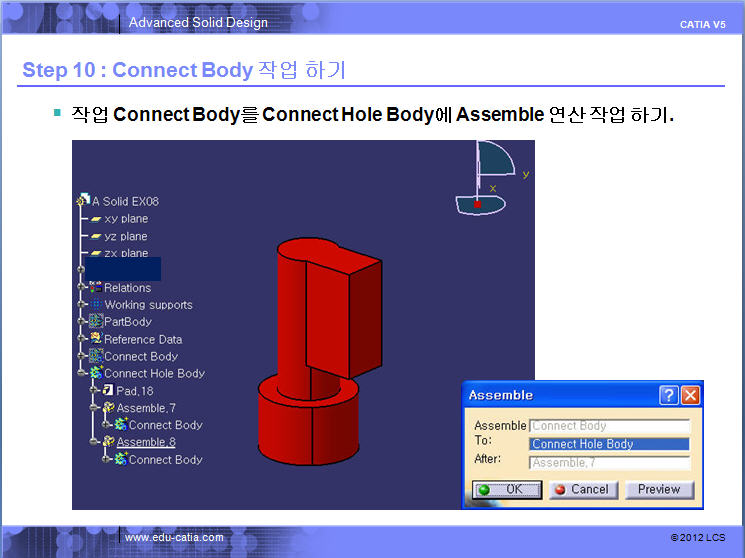Cancel the Assemble operation
This screenshot has width=745, height=558.
pos(582,490)
